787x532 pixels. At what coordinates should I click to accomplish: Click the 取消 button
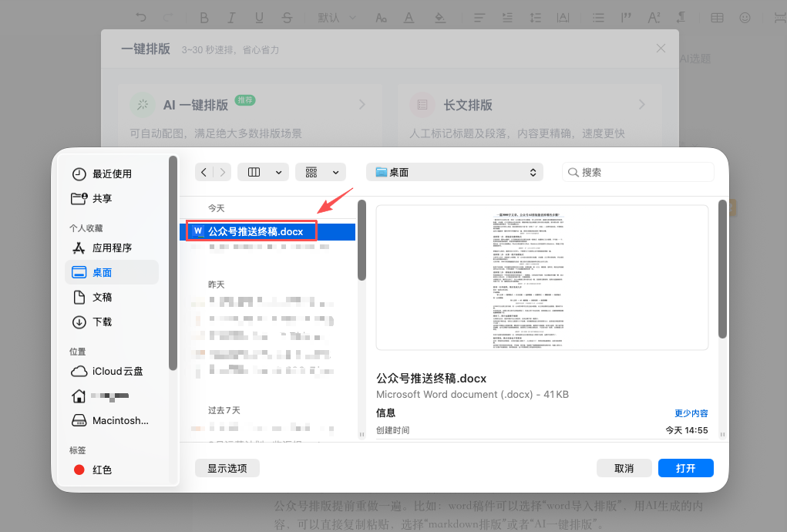pos(624,468)
